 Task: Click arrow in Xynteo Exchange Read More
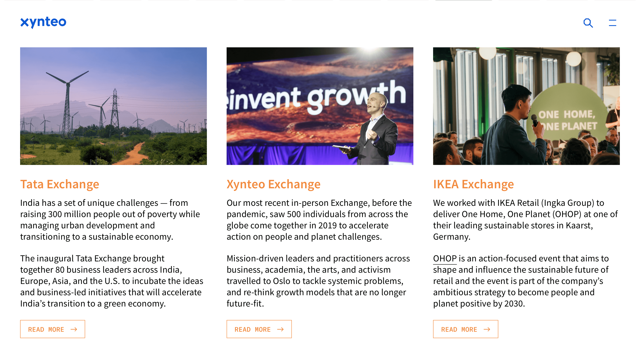tap(280, 329)
